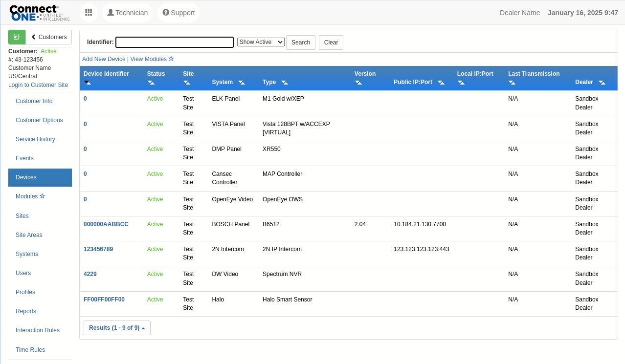The height and width of the screenshot is (364, 625).
Task: Open device 0 in DMP Panel row
Action: pyautogui.click(x=85, y=149)
